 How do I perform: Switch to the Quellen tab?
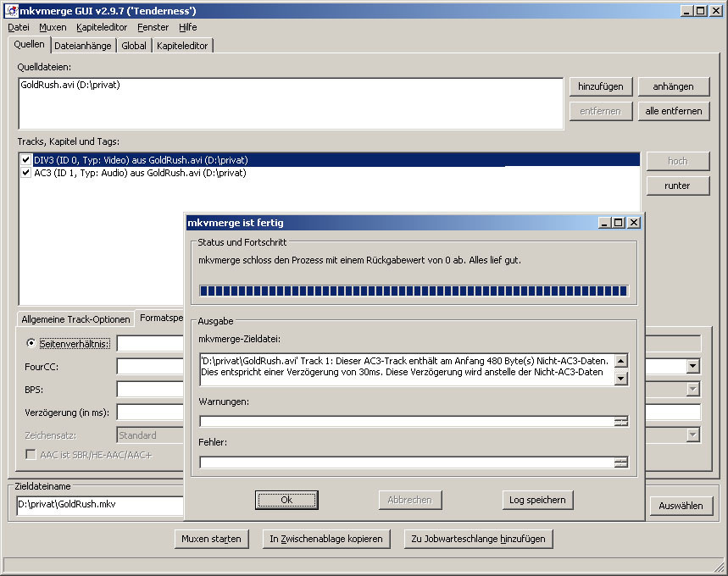[30, 45]
